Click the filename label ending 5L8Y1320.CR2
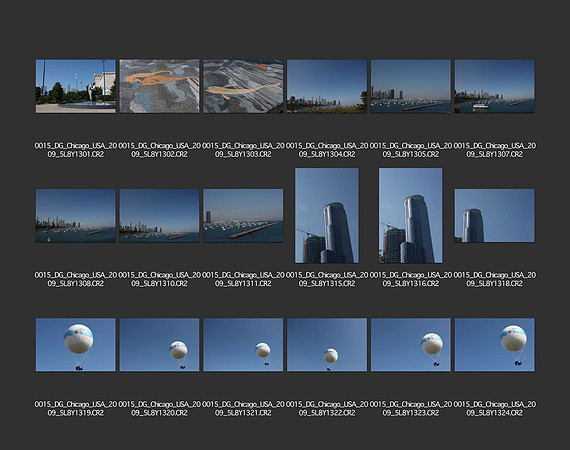 [160, 409]
